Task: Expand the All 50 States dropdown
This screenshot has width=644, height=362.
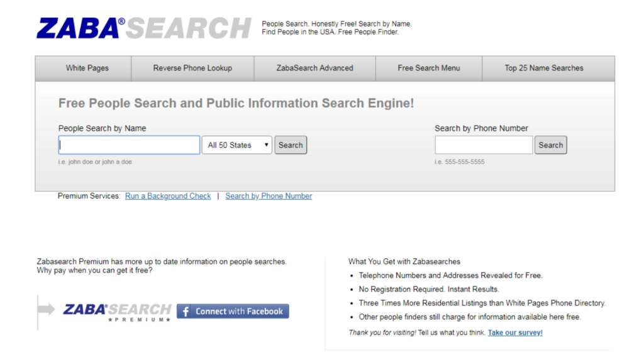Action: pos(237,145)
